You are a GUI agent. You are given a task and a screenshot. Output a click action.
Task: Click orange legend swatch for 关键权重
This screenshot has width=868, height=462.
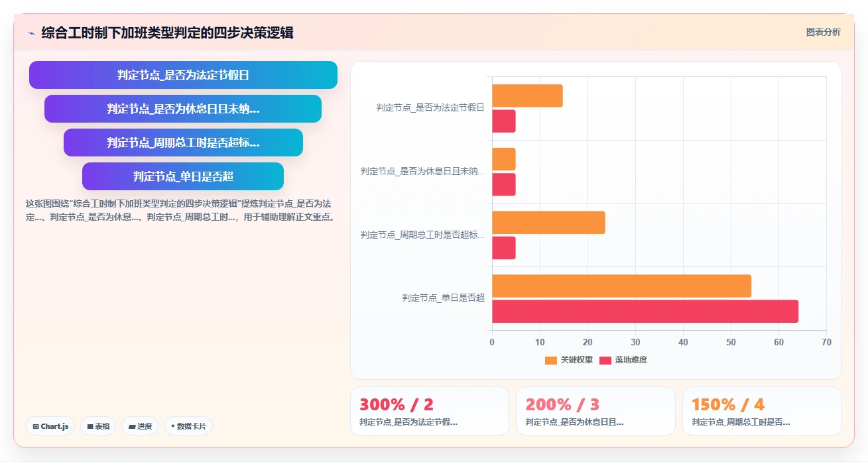[551, 360]
